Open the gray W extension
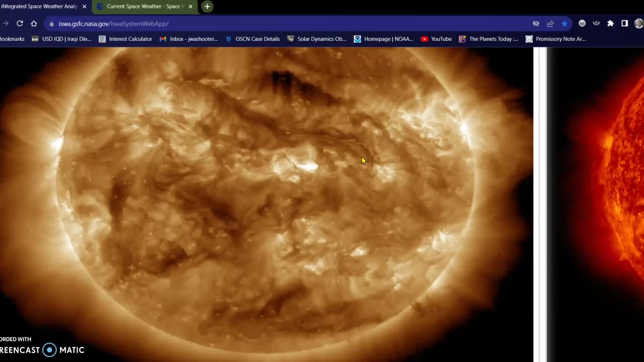The height and width of the screenshot is (362, 644). pos(582,24)
